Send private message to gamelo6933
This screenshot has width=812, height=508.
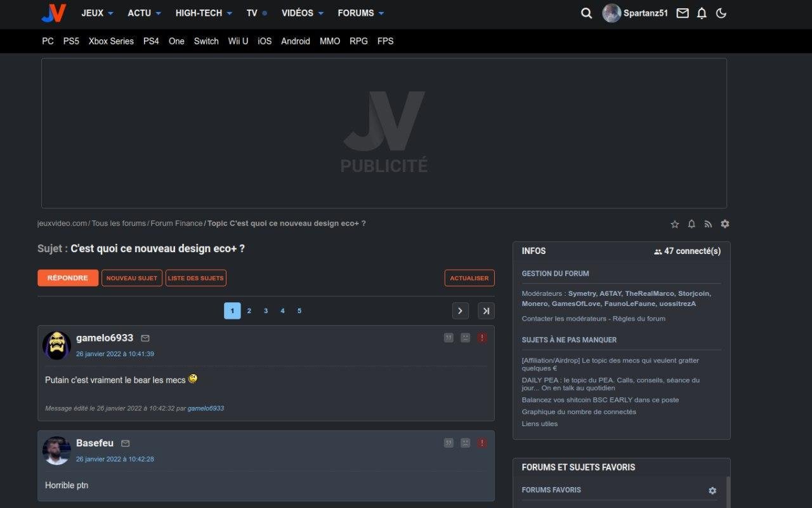[x=145, y=338]
